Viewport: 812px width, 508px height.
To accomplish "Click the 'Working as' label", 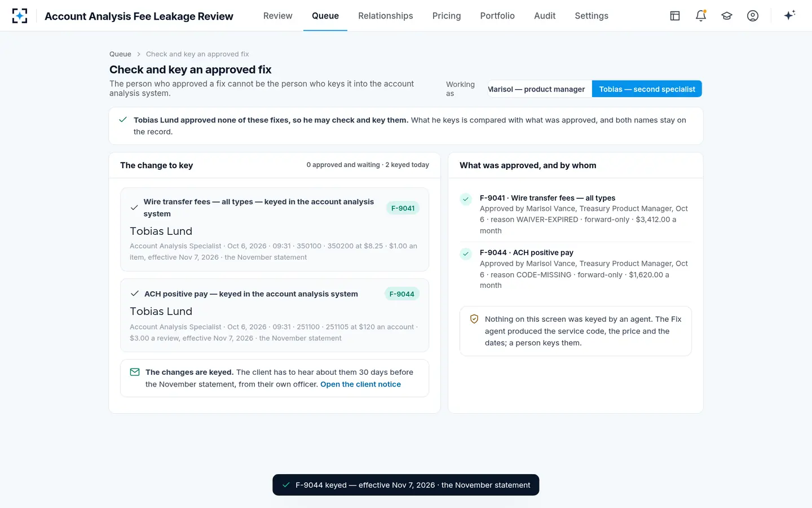I will pos(460,89).
